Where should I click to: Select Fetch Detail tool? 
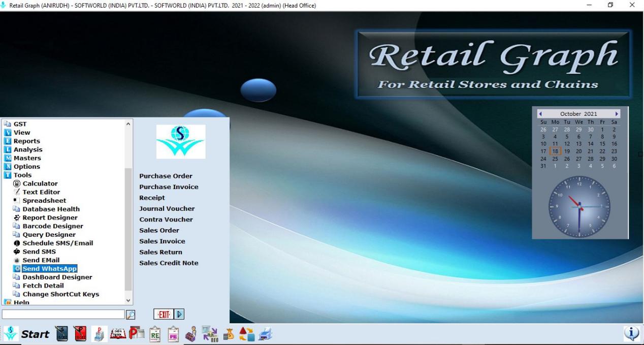(x=43, y=286)
